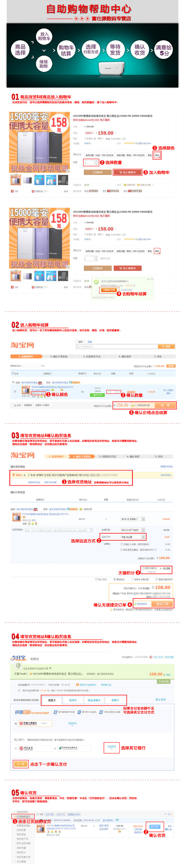185x868 pixels.
Task: Open the star rating 4.8分 on the first product page
Action: (x=137, y=143)
